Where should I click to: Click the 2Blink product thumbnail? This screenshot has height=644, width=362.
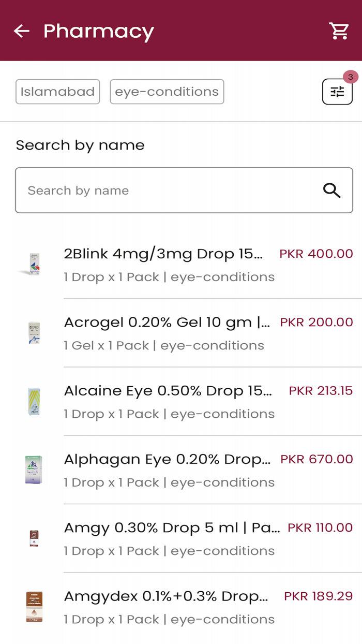(34, 265)
